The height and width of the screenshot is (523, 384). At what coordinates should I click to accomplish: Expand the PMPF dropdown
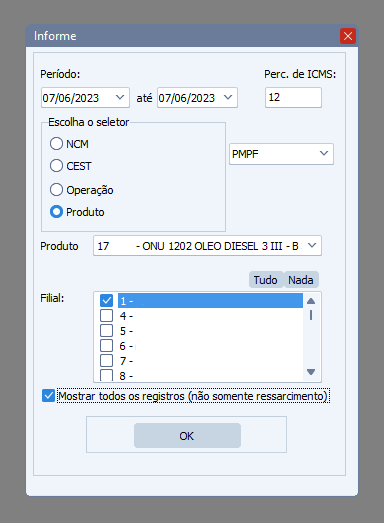click(x=324, y=153)
